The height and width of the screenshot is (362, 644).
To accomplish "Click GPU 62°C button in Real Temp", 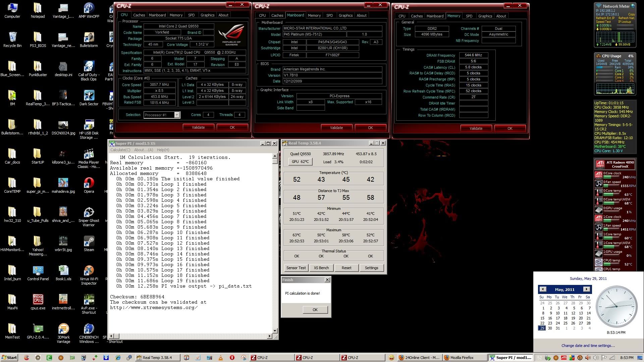I will [300, 162].
